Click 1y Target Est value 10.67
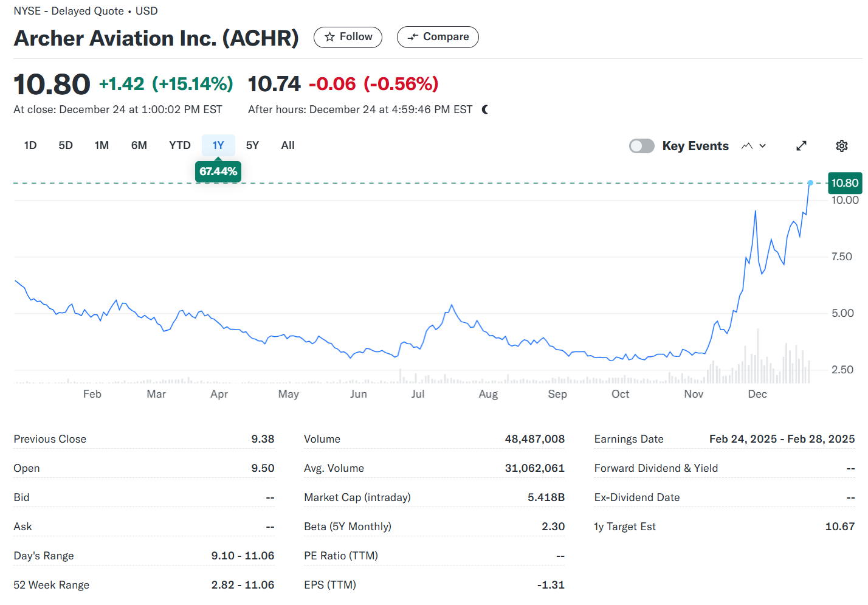Viewport: 868px width, 605px height. [x=840, y=527]
